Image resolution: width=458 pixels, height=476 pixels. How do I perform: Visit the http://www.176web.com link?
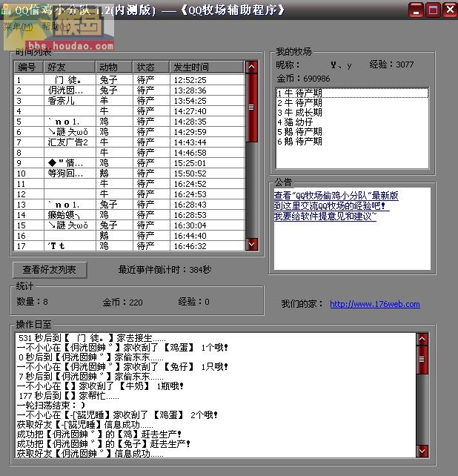[x=375, y=304]
